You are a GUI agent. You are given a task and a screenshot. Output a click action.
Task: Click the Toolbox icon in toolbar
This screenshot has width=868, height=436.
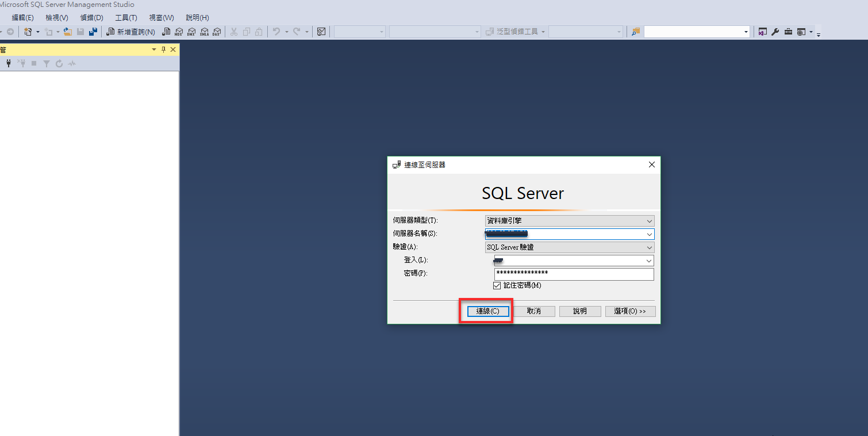(x=788, y=32)
